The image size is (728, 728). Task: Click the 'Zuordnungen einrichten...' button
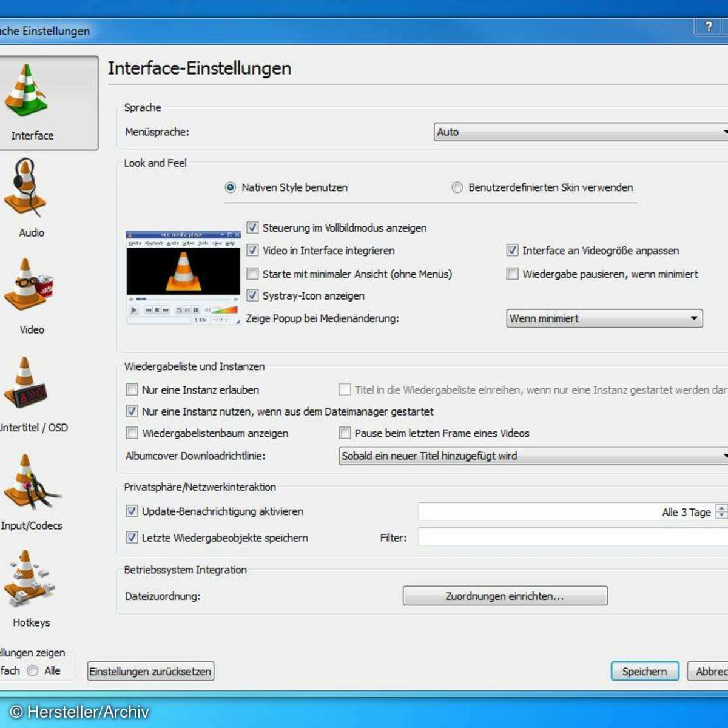coord(505,596)
